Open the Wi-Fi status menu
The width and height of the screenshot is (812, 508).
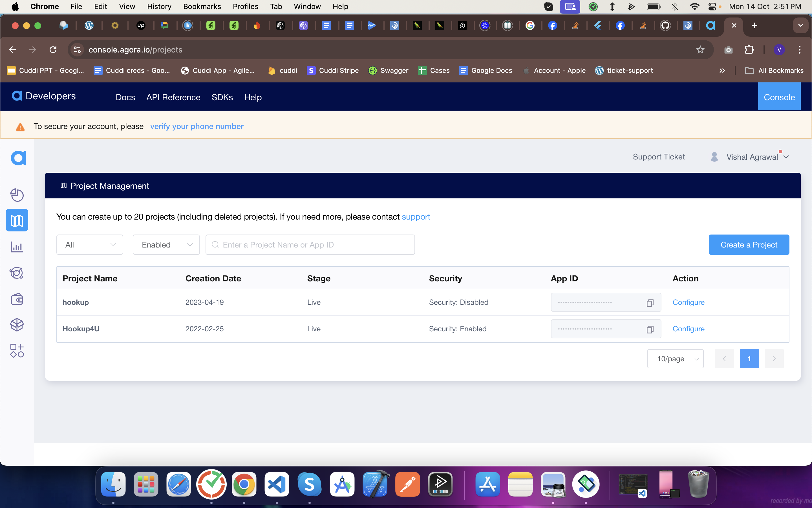(694, 6)
